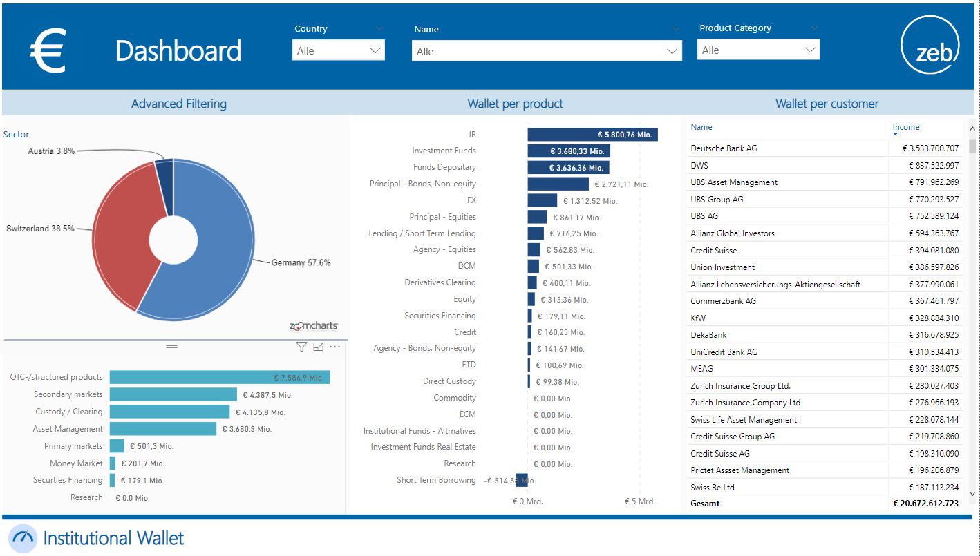Click the filter funnel icon on the visual

click(x=301, y=347)
